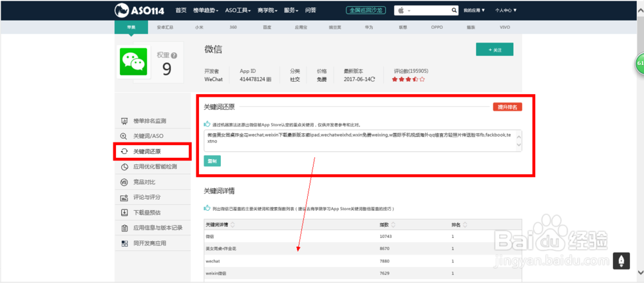Click the 美女同桌•炸金花 keyword row
Viewport: 644px width, 283px height.
363,249
